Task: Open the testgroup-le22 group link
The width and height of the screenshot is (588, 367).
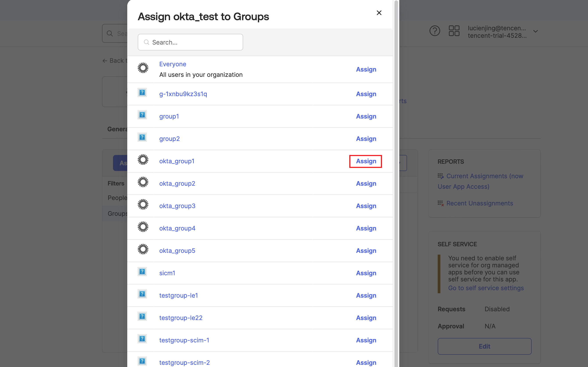Action: pos(181,318)
